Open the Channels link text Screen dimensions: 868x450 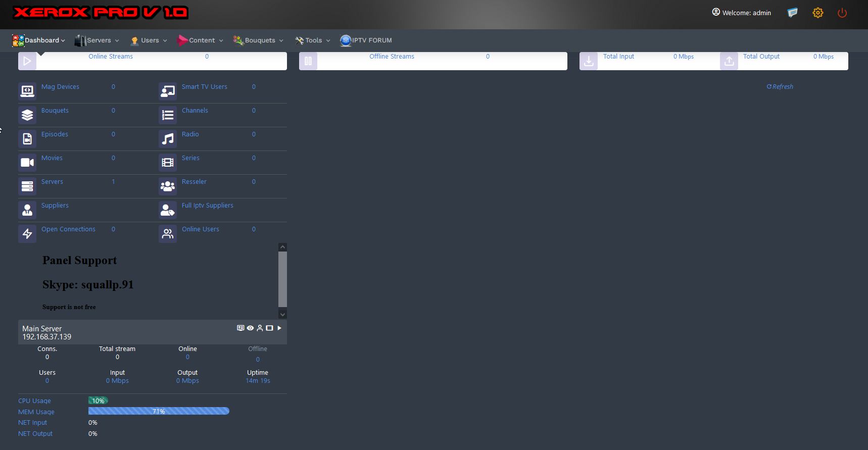coord(195,111)
